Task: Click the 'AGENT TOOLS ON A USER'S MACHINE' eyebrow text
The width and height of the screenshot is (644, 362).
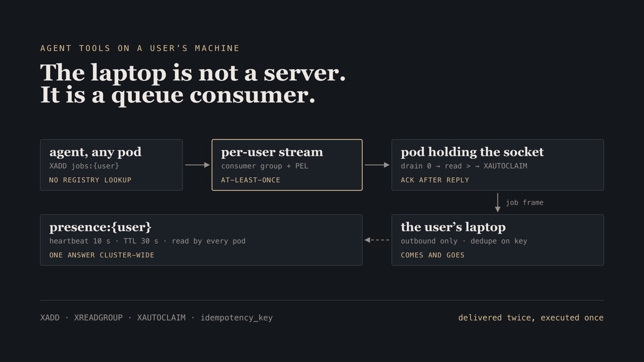Action: [x=140, y=48]
